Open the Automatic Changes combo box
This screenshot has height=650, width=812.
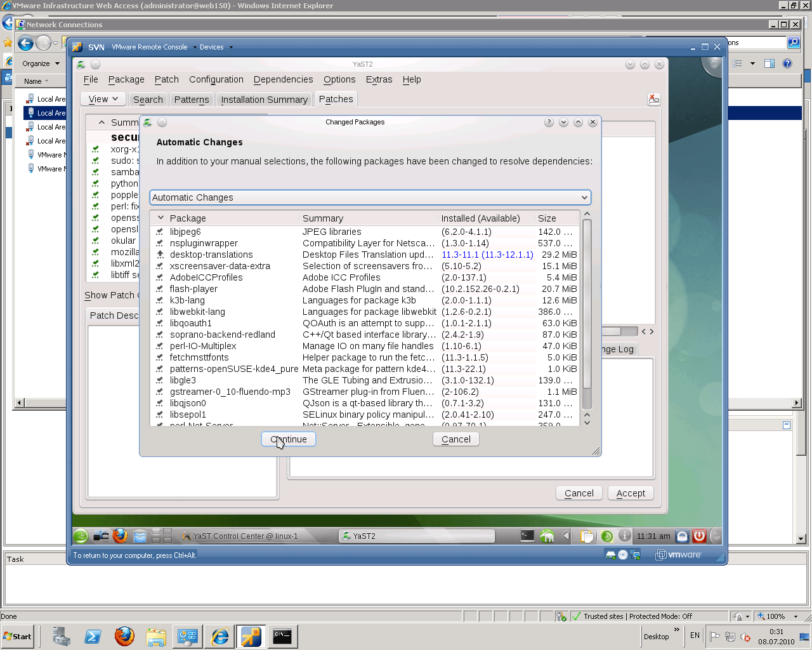click(370, 197)
